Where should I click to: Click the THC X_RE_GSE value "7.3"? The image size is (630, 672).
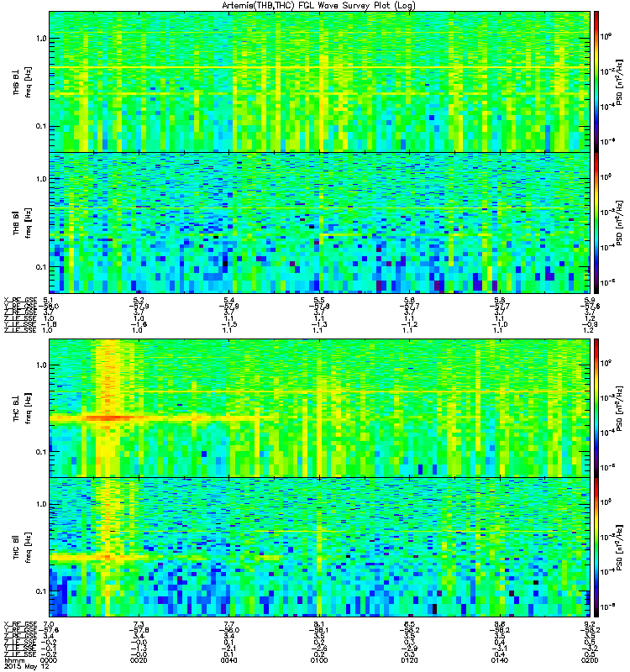pyautogui.click(x=139, y=624)
